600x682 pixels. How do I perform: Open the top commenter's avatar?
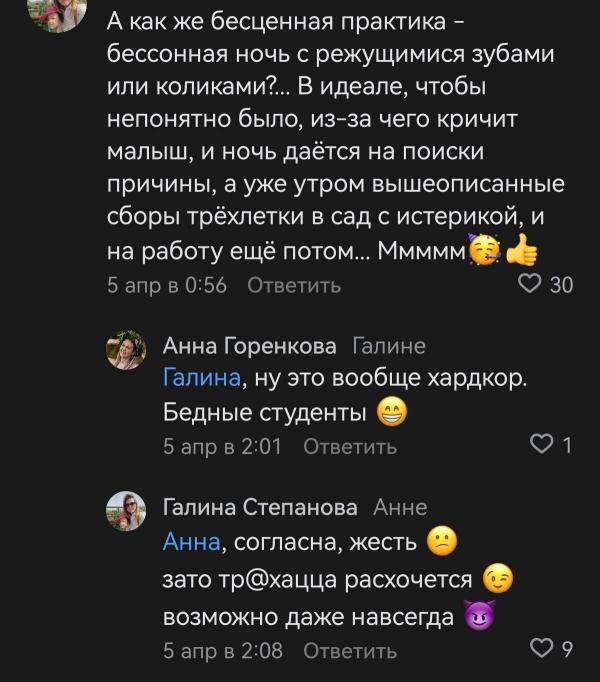tap(56, 12)
